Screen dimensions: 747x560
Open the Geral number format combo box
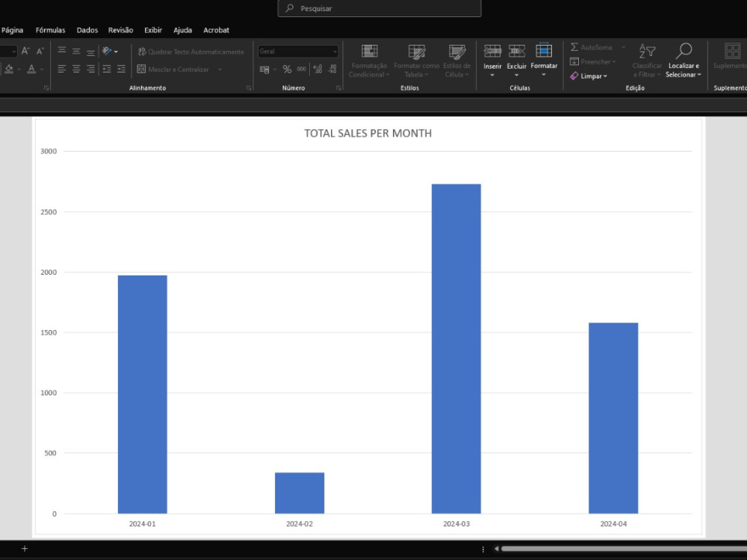(x=298, y=51)
